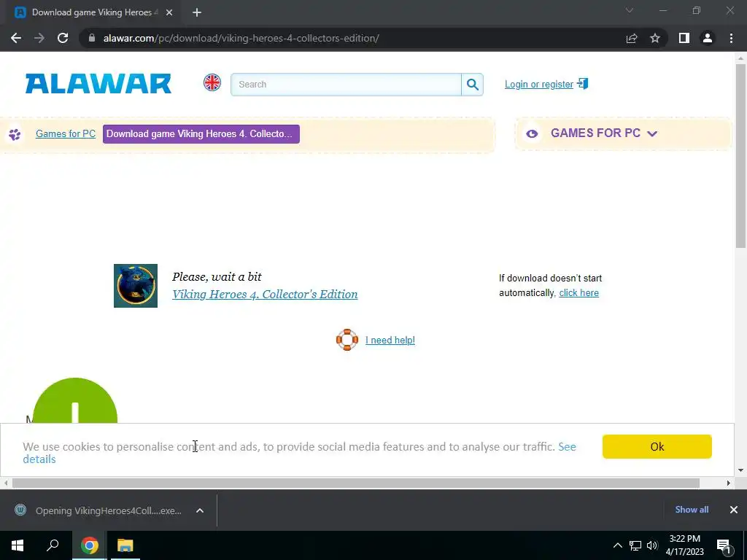
Task: Open the Login or register link
Action: pyautogui.click(x=539, y=85)
